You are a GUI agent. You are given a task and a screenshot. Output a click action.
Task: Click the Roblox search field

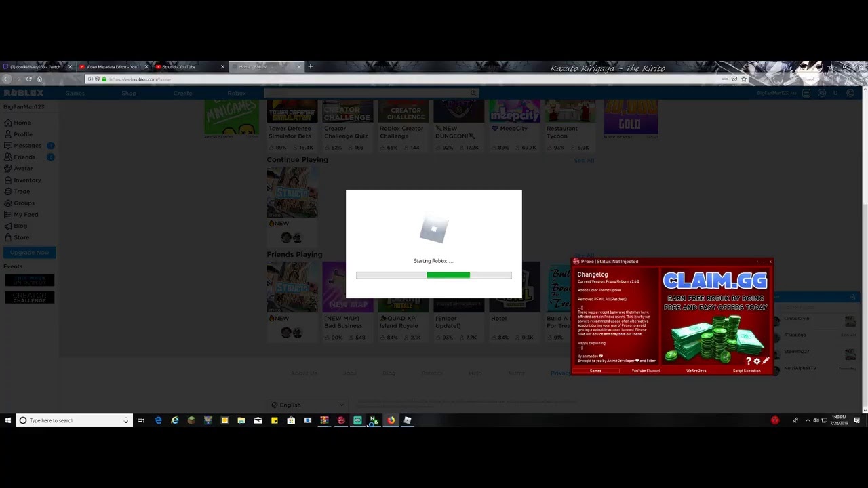(x=372, y=93)
